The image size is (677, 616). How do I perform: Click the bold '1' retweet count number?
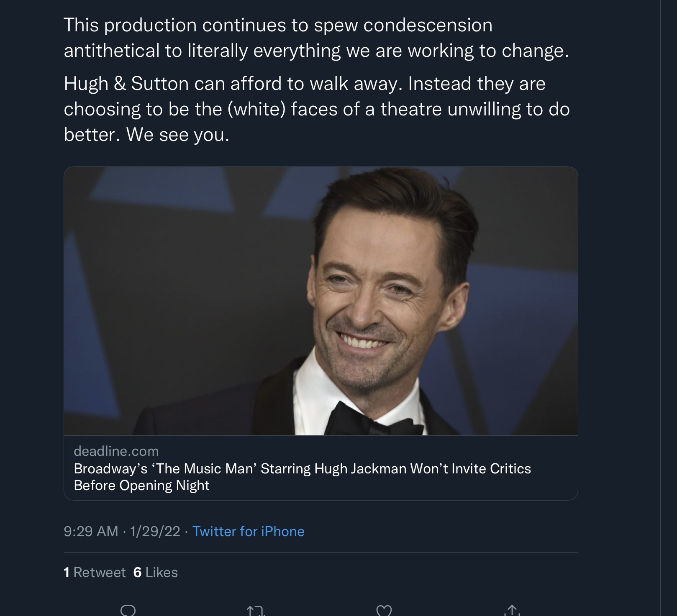tap(67, 572)
